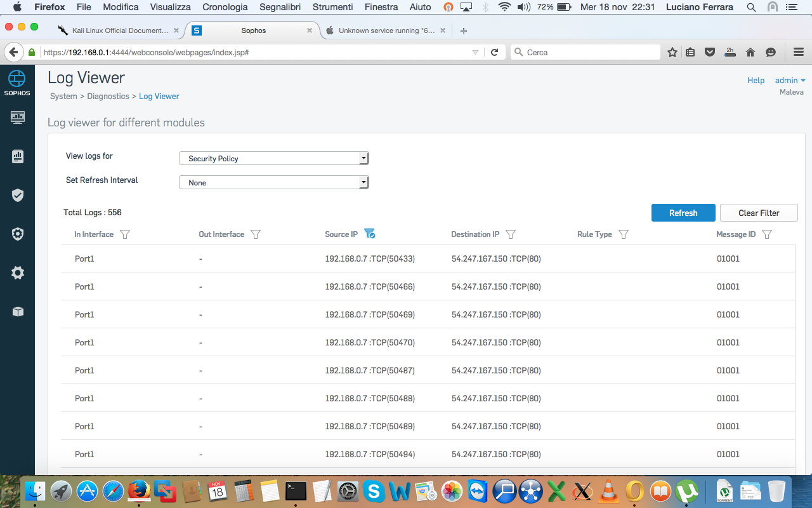Open Notification Center in the menu bar
Screen dimensions: 812x508
(793, 7)
